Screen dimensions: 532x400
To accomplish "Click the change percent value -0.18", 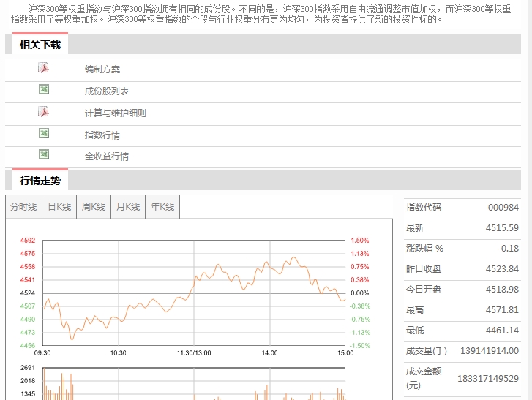I will [x=509, y=249].
